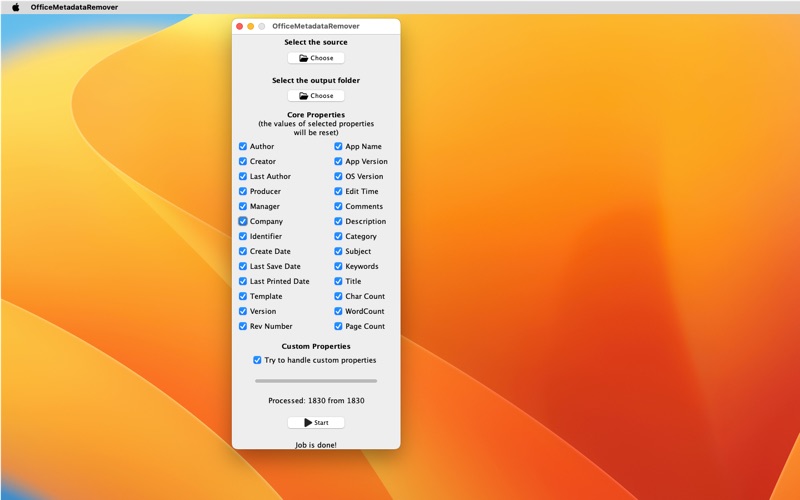Image resolution: width=800 pixels, height=500 pixels.
Task: Uncheck the Author checkbox
Action: (x=243, y=146)
